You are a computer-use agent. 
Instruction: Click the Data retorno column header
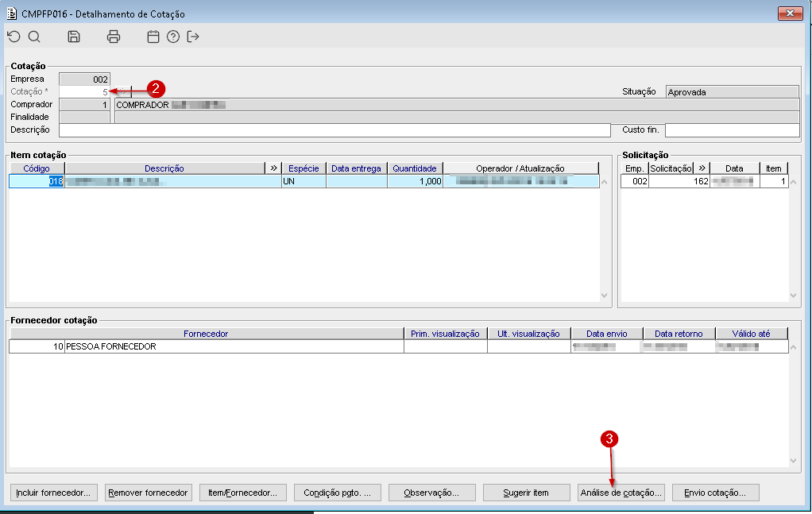tap(679, 334)
